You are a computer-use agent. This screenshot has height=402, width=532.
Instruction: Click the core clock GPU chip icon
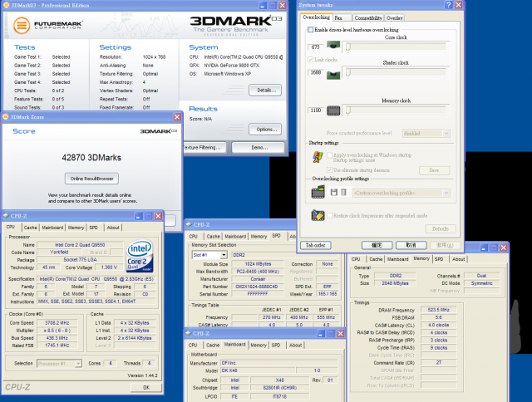(x=333, y=45)
